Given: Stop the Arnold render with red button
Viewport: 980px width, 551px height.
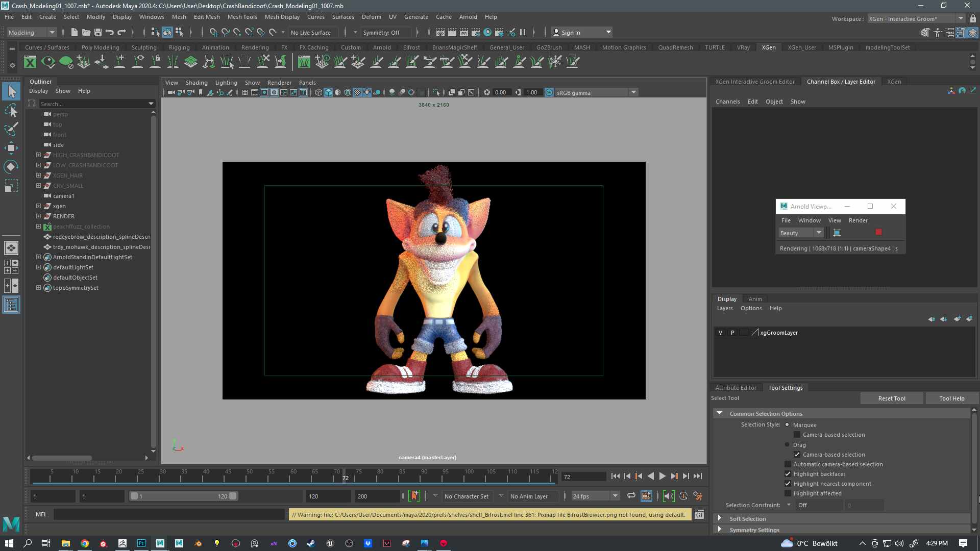Looking at the screenshot, I should pyautogui.click(x=878, y=232).
